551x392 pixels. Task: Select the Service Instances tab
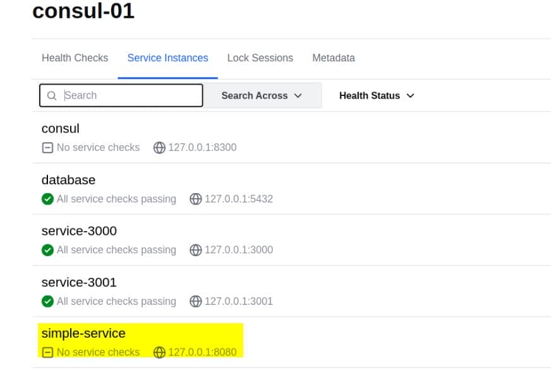click(x=167, y=58)
